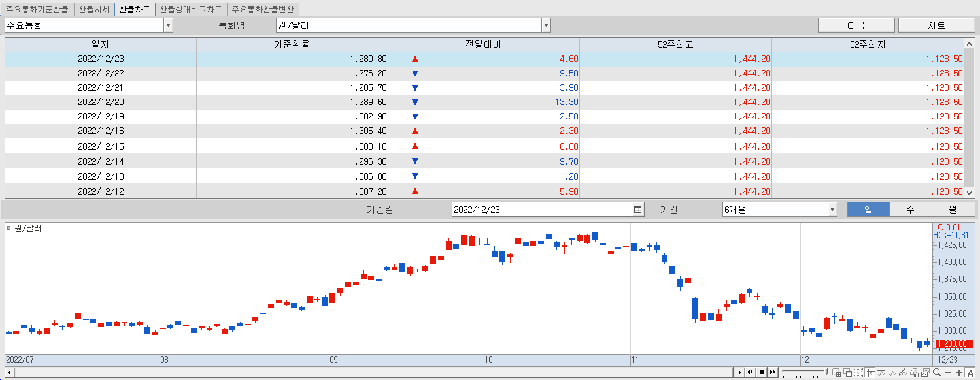Click the indicator line chart icon

pyautogui.click(x=881, y=372)
